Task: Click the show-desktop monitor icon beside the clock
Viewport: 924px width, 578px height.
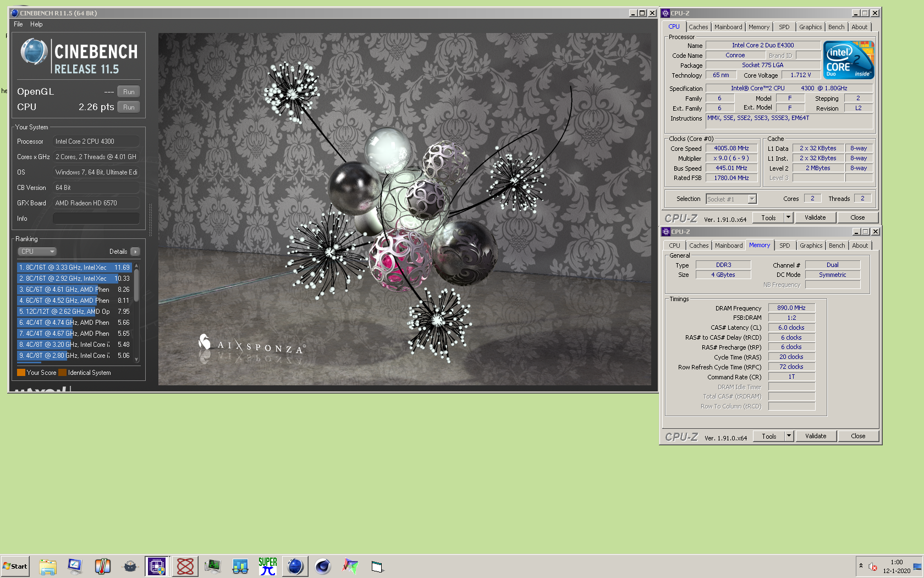Action: [917, 566]
